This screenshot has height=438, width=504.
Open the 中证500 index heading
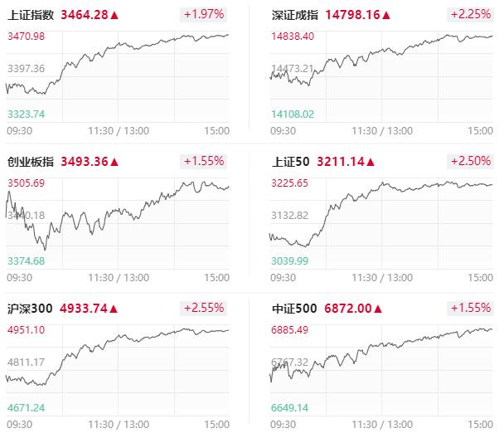click(x=293, y=309)
